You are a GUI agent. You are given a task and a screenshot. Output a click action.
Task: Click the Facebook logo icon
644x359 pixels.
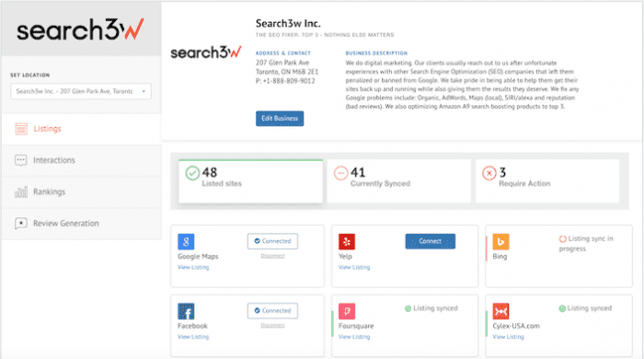tap(186, 311)
